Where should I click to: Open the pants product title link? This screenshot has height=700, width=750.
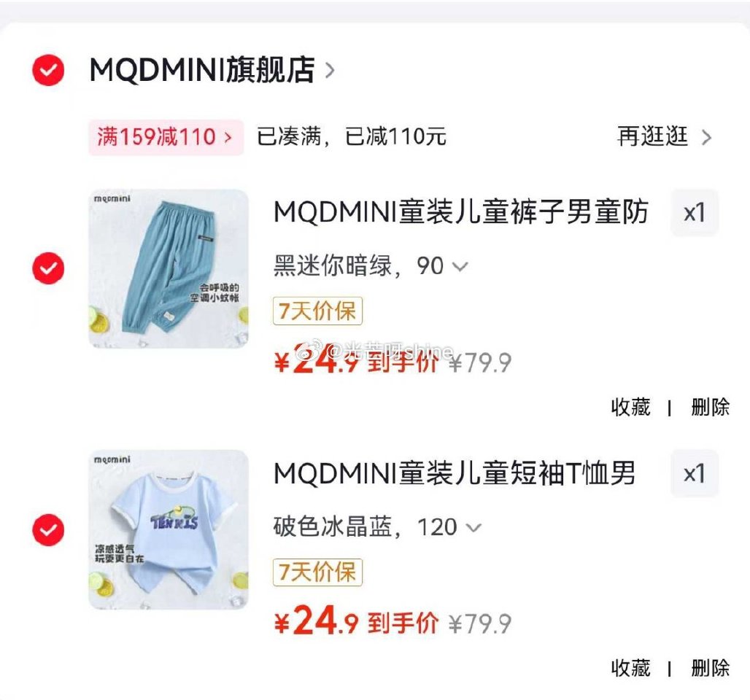[463, 211]
